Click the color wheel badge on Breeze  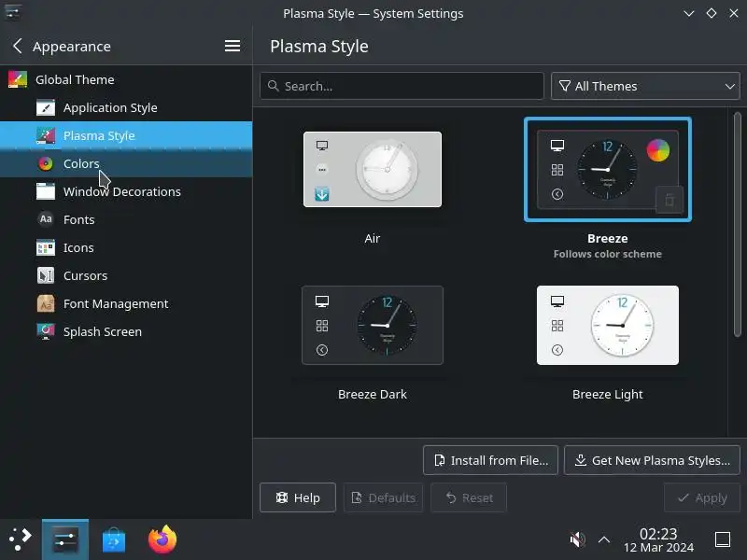click(x=658, y=150)
